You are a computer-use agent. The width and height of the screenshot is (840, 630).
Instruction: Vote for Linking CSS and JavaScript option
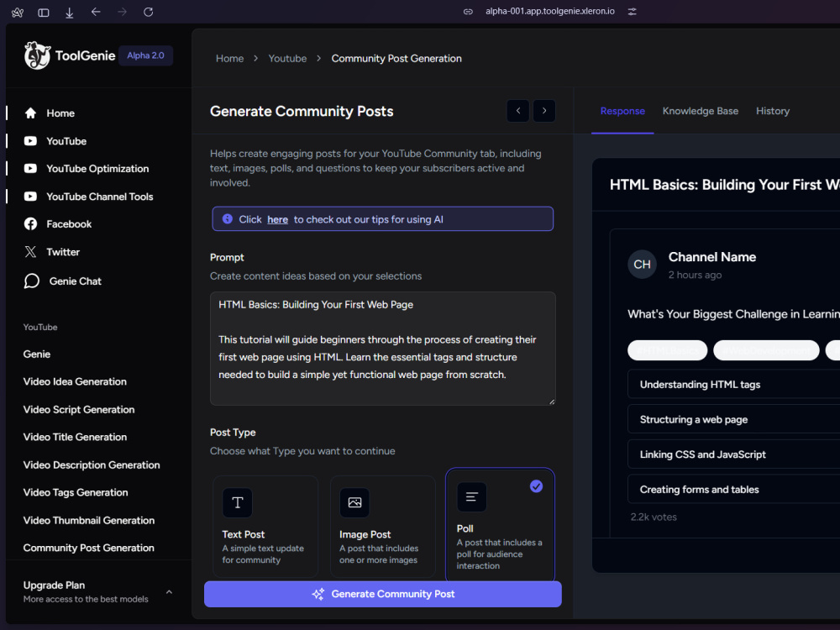tap(734, 454)
